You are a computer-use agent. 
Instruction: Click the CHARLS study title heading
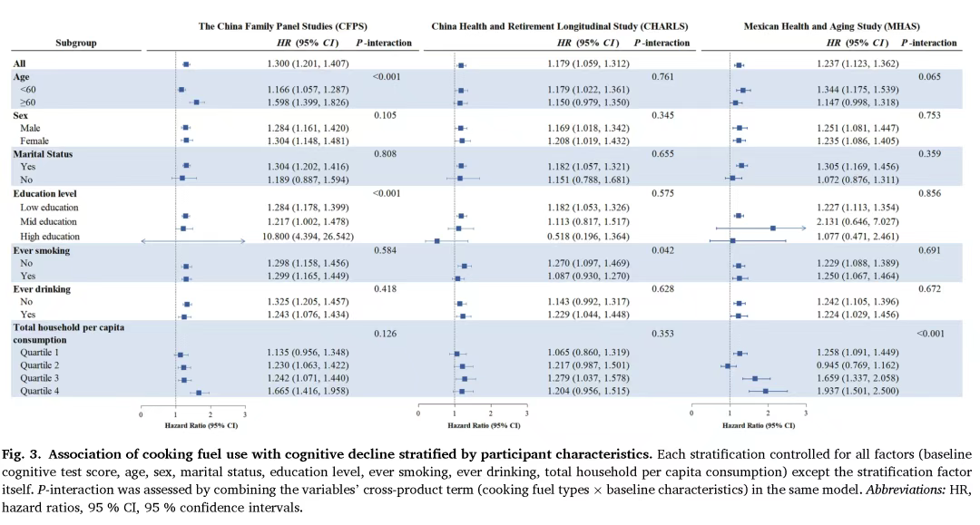coord(560,26)
